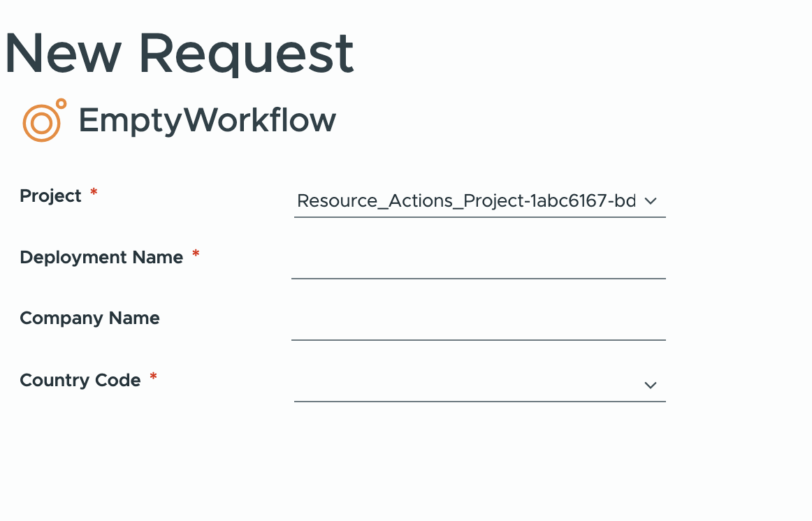Expand the Project dropdown chevron
The image size is (812, 521).
[651, 200]
